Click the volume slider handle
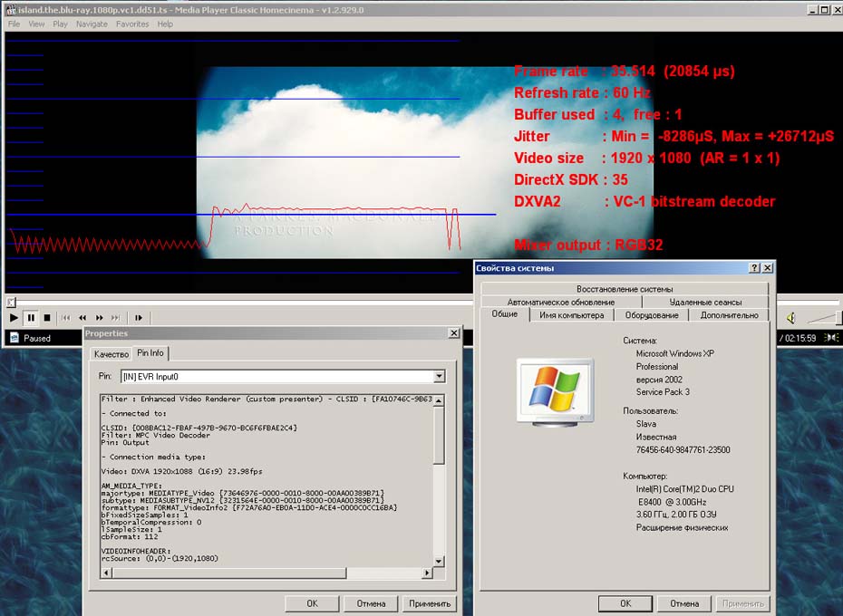 pyautogui.click(x=838, y=318)
